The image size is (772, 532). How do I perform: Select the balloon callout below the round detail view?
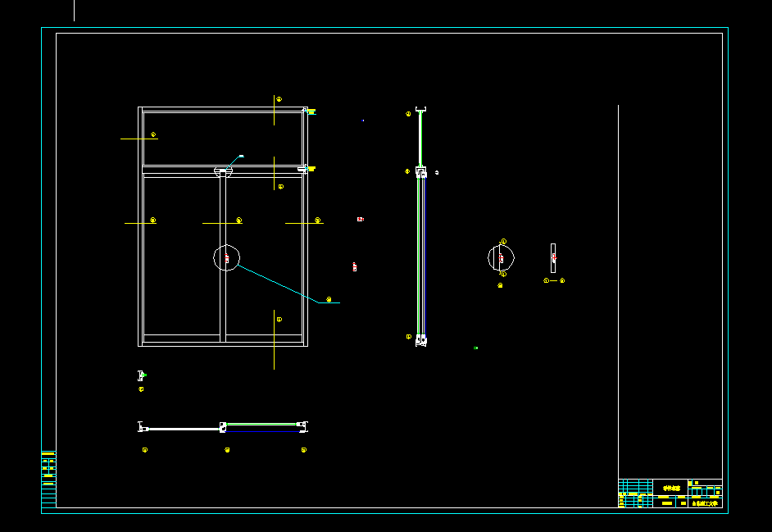(499, 285)
